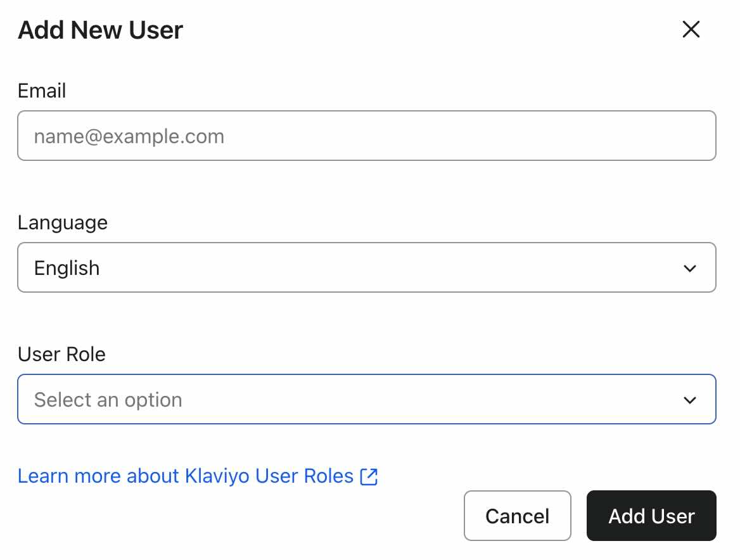The height and width of the screenshot is (560, 740).
Task: Click the down arrow next to Select an option
Action: pyautogui.click(x=691, y=399)
